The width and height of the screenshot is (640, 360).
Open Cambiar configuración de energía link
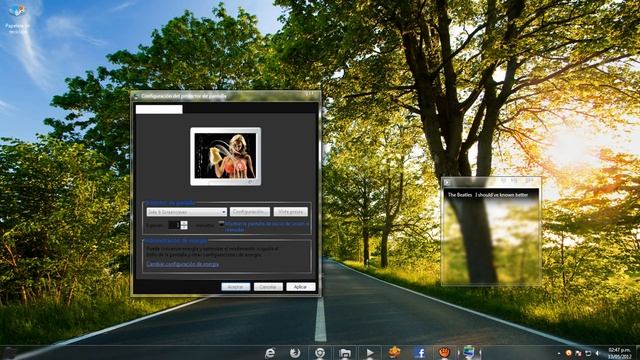(183, 264)
